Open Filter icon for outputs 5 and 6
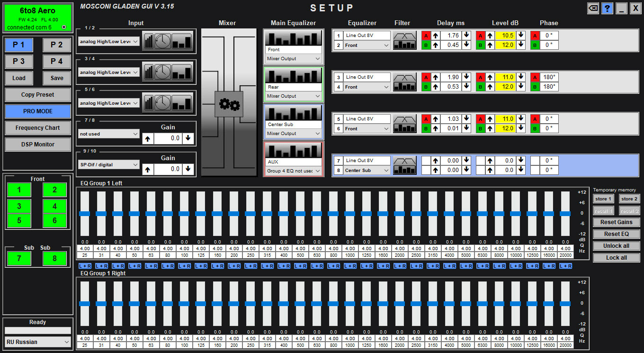 [x=404, y=124]
